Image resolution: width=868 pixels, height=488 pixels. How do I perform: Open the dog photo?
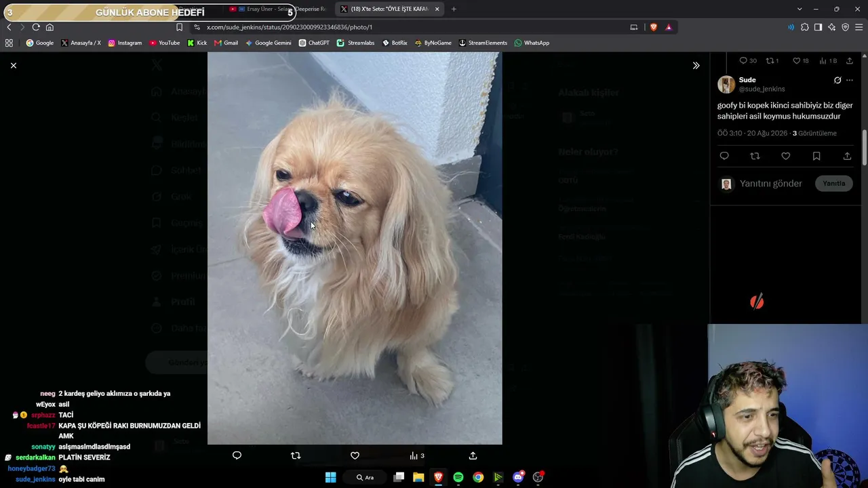(355, 248)
